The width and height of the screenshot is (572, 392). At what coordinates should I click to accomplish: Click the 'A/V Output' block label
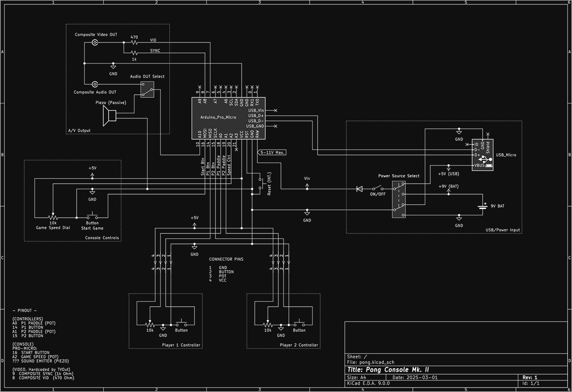[79, 131]
